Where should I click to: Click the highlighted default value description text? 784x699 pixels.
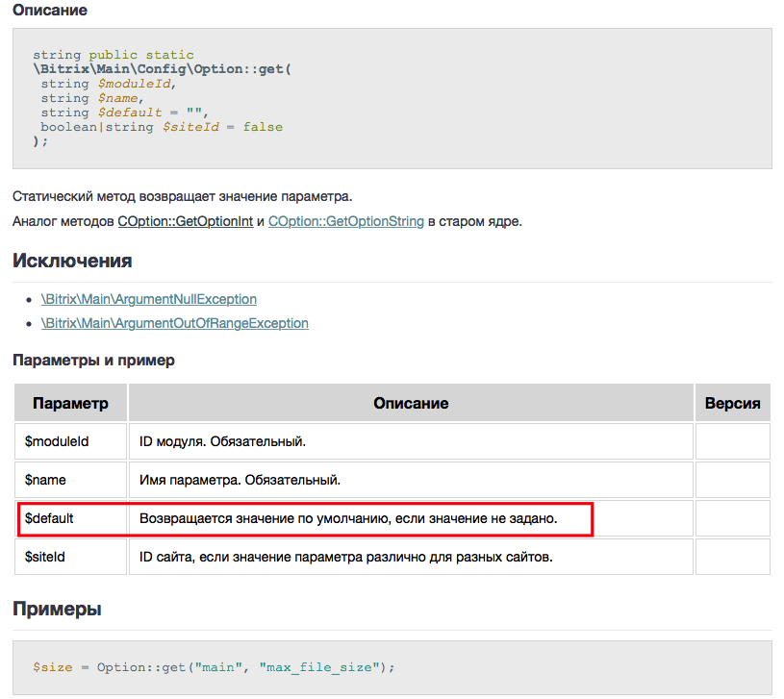[348, 518]
